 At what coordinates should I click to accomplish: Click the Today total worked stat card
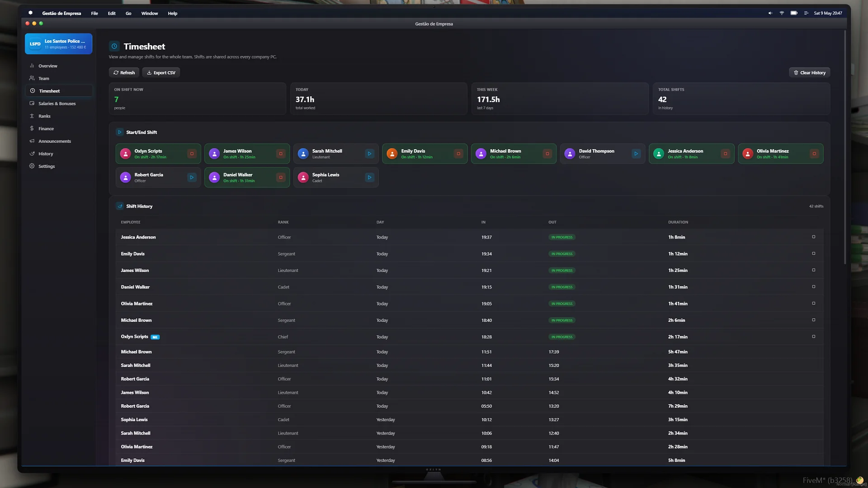379,99
